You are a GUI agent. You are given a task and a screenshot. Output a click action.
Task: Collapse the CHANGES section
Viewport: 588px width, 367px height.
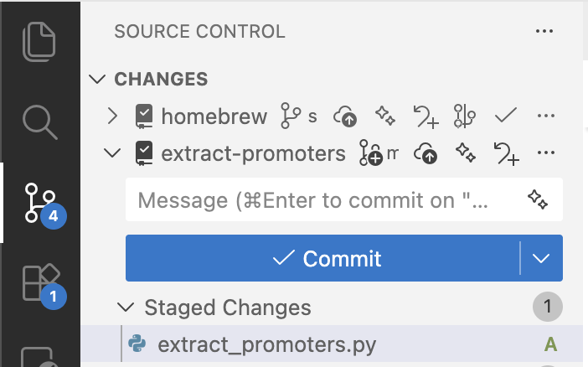click(x=99, y=80)
